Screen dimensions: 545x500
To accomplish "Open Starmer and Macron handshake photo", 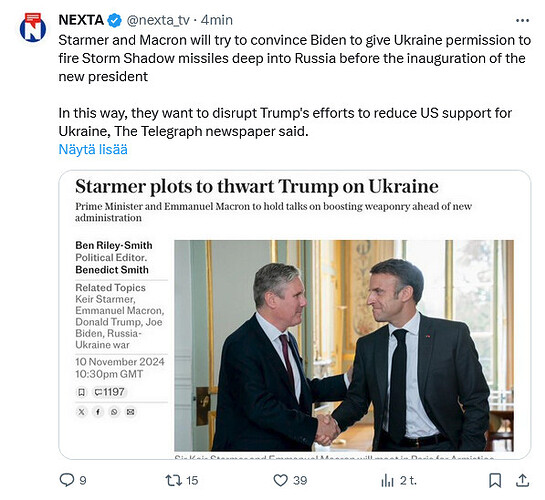I will (344, 345).
